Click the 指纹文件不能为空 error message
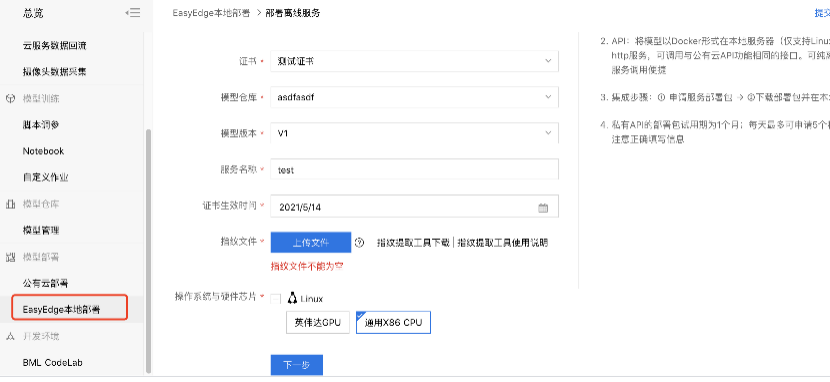This screenshot has height=382, width=830. pos(307,266)
